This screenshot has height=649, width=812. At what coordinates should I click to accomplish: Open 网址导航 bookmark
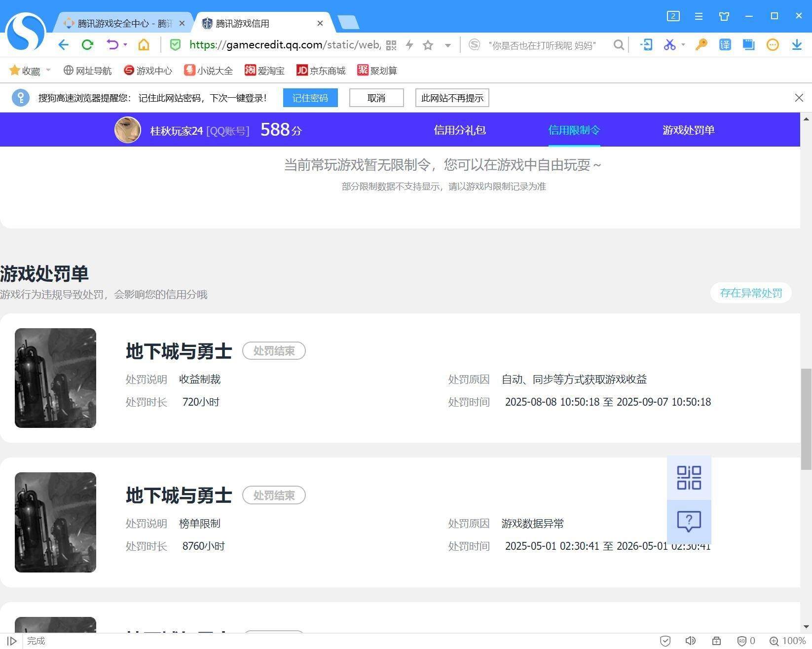[x=88, y=71]
